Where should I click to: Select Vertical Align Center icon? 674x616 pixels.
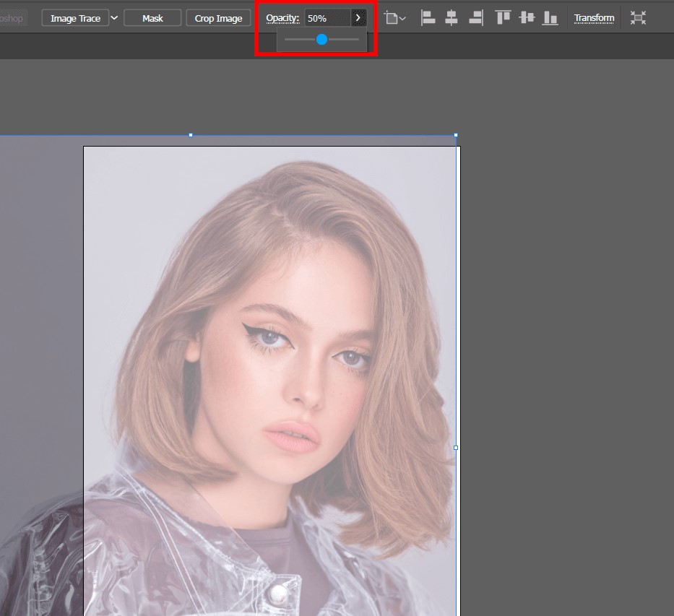coord(527,18)
